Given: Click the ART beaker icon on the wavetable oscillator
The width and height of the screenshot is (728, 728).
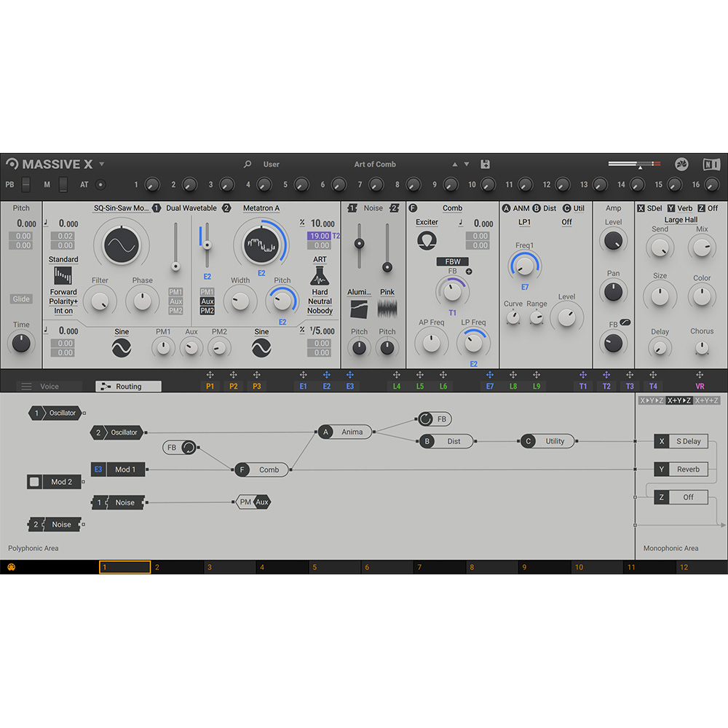Looking at the screenshot, I should click(x=320, y=275).
